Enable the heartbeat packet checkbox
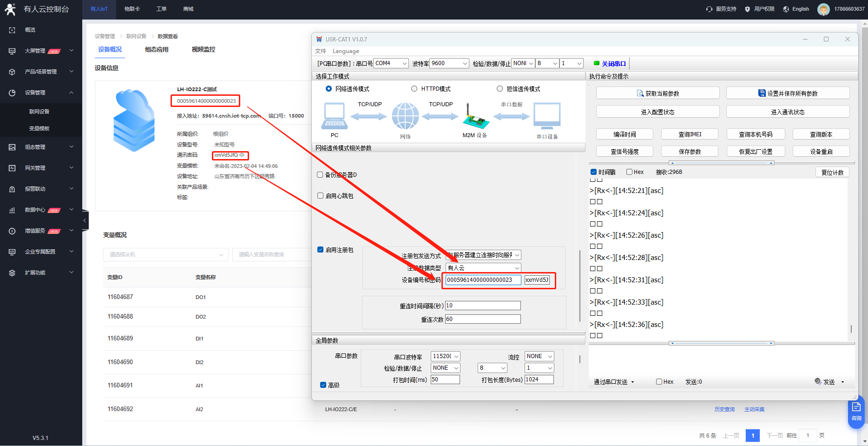The height and width of the screenshot is (446, 868). 320,196
